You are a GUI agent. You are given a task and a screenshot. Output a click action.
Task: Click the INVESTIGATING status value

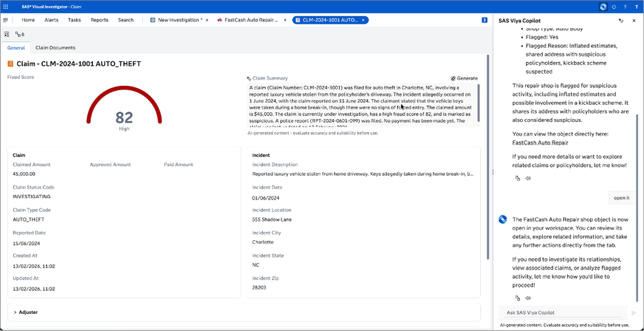click(x=32, y=197)
